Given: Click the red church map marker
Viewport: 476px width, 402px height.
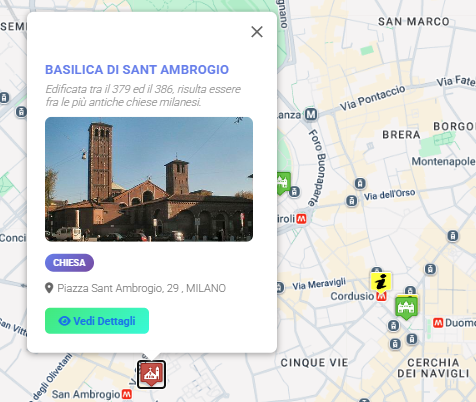Looking at the screenshot, I should pos(152,374).
